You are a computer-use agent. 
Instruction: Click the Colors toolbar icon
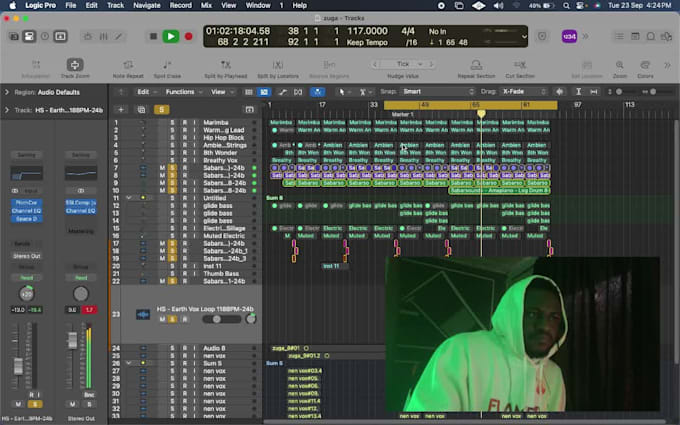(645, 65)
